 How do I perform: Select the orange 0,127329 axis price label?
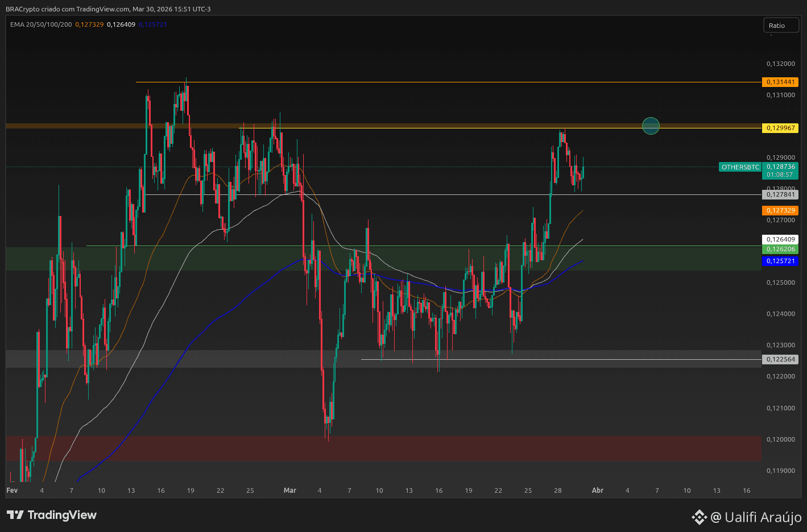coord(780,210)
